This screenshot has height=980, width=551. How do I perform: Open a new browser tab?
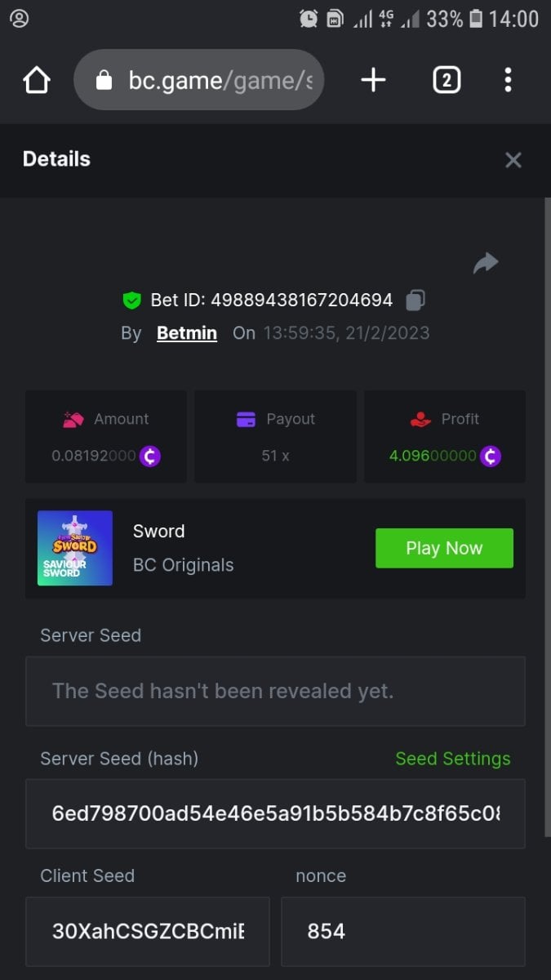point(373,80)
